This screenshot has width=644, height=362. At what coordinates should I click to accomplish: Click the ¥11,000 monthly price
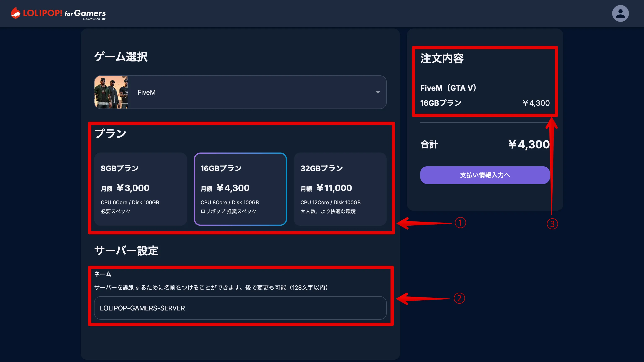334,188
